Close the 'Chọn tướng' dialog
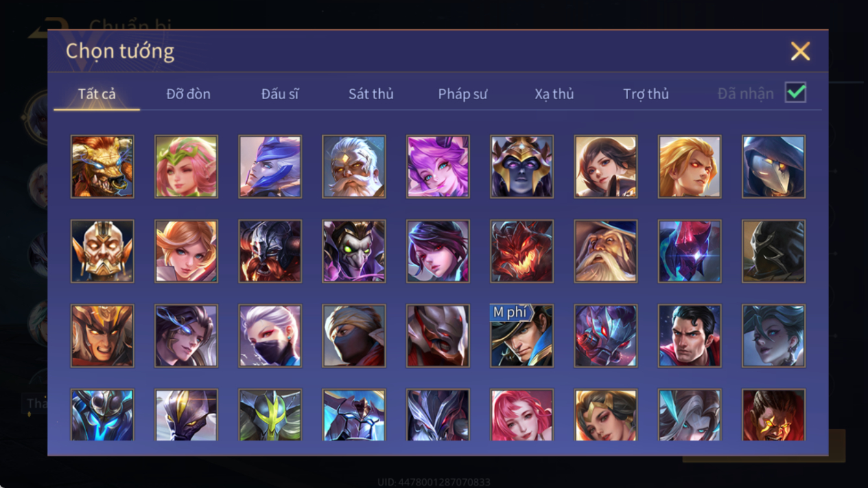 801,51
